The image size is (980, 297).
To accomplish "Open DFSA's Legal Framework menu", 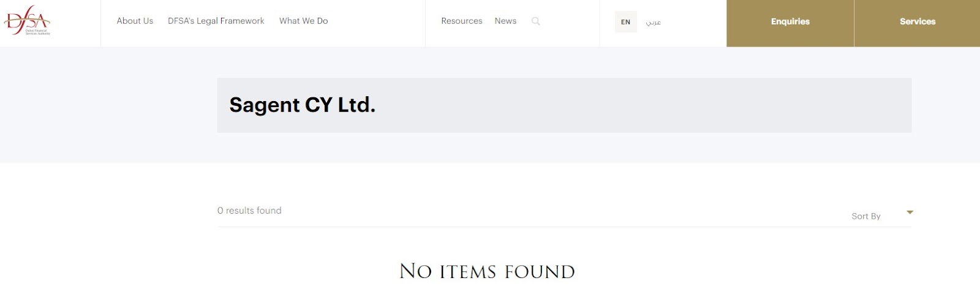I will [216, 21].
